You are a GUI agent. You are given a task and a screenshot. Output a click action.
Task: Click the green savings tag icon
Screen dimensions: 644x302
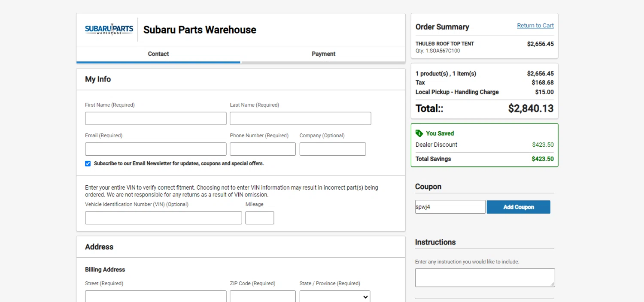[x=419, y=133]
